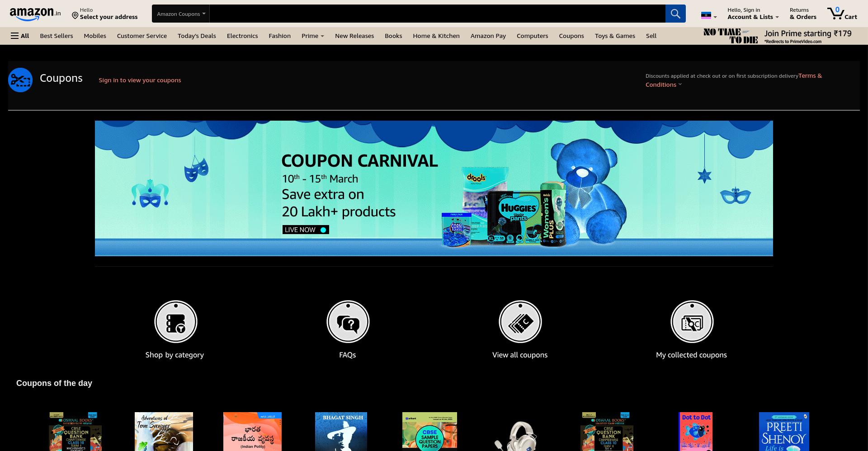868x451 pixels.
Task: Click the My collected coupons icon
Action: (692, 322)
